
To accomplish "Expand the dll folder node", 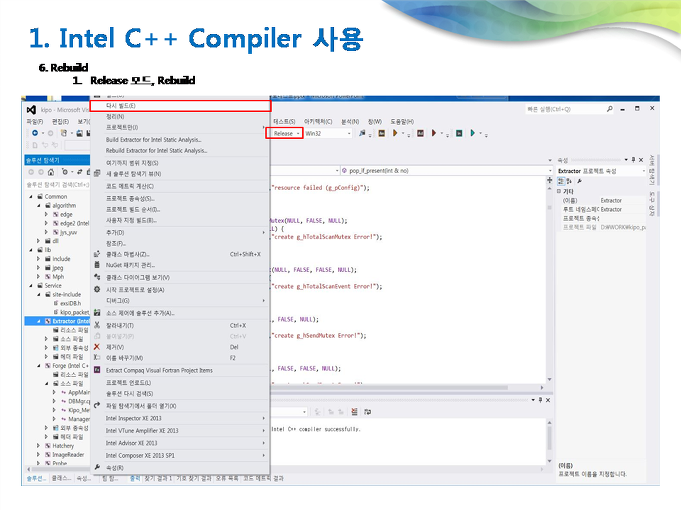I will click(x=39, y=241).
